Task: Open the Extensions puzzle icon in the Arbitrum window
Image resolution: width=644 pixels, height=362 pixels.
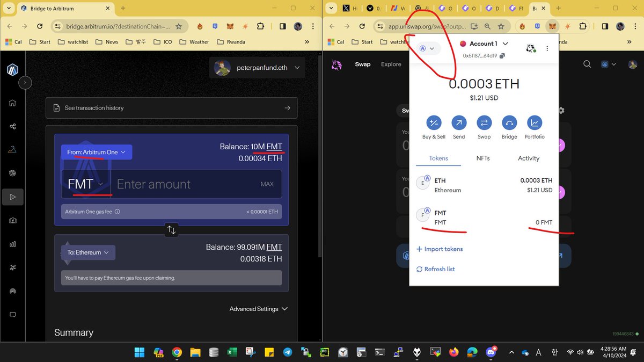Action: pyautogui.click(x=261, y=26)
